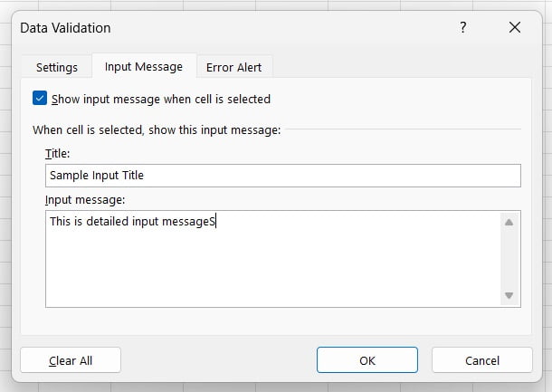
Task: Close the Data Validation dialog
Action: click(x=515, y=27)
